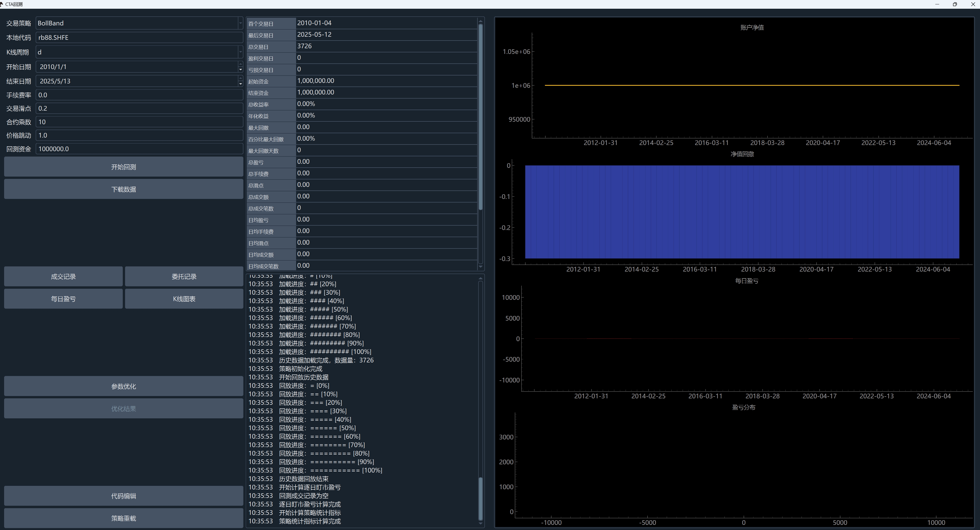Restore down the CTA回测 window
980x530 pixels.
point(955,4)
